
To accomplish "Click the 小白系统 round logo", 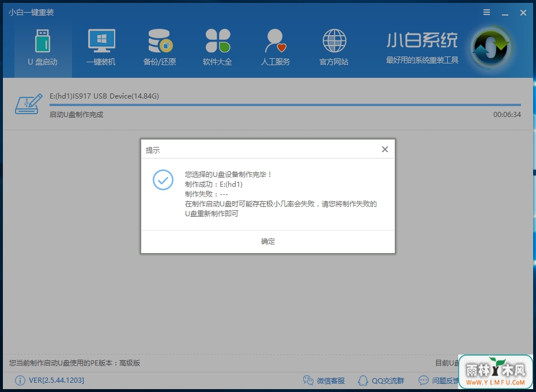I will pos(490,48).
